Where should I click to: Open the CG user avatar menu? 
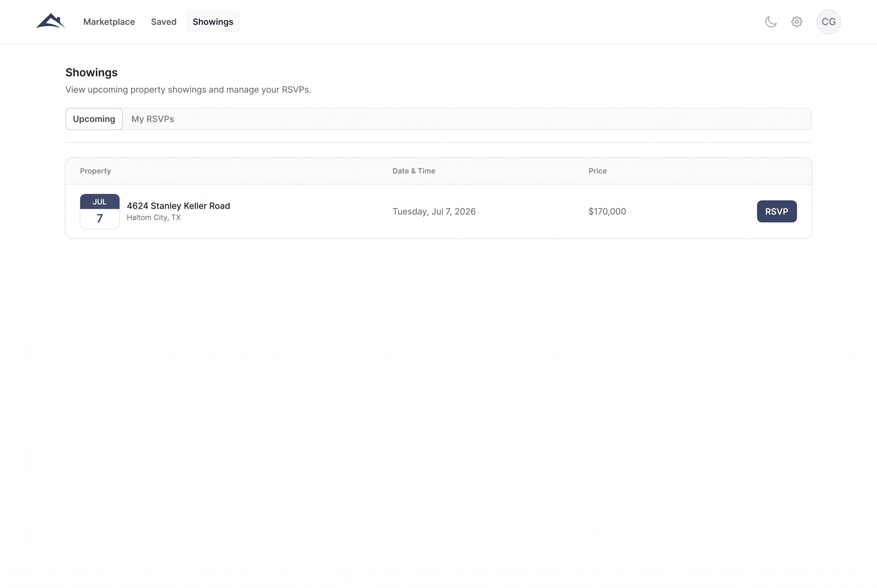click(x=828, y=22)
